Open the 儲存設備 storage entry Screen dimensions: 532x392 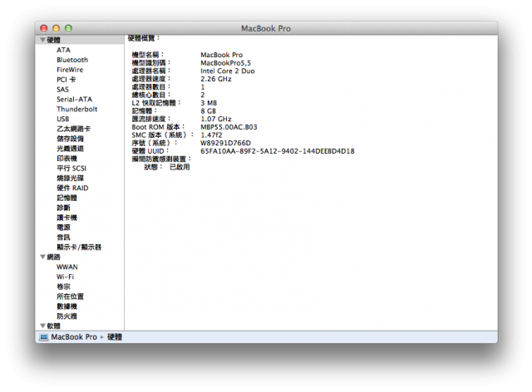(70, 139)
